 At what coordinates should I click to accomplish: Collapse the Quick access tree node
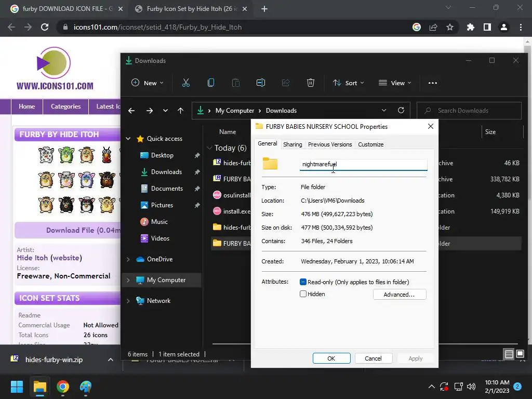(x=128, y=138)
